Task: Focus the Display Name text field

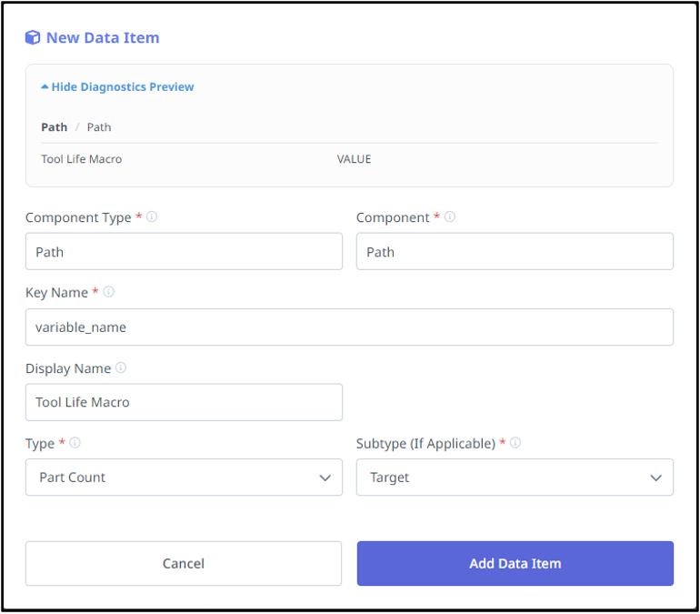Action: point(184,402)
